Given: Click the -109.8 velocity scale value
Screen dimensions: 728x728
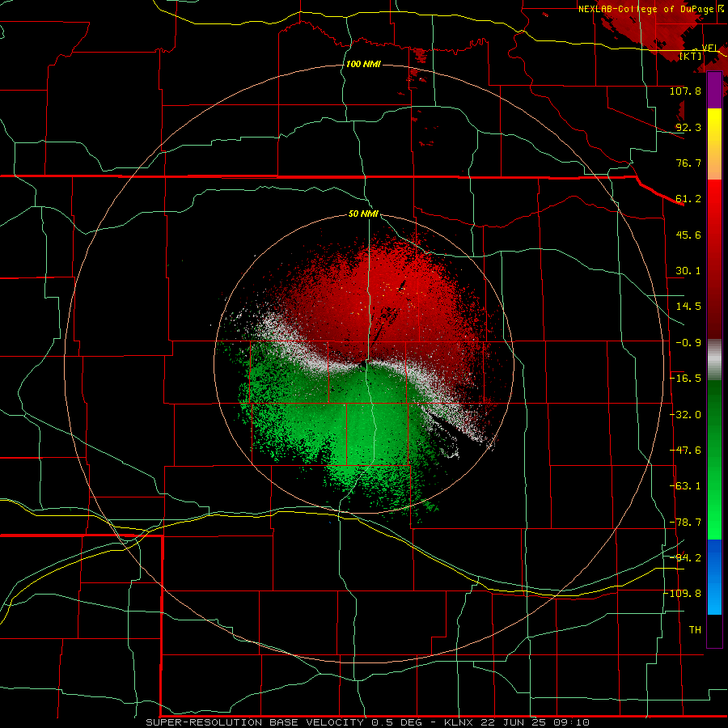Looking at the screenshot, I should click(683, 594).
